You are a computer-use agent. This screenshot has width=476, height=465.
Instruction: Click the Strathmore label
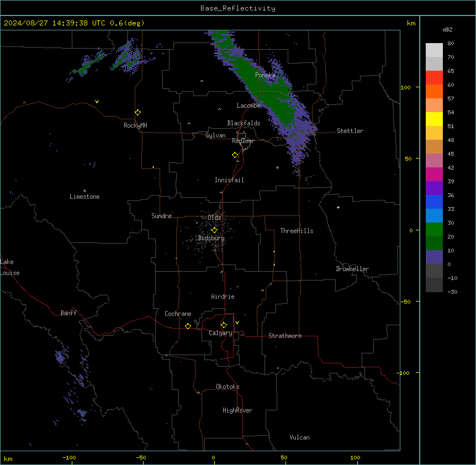285,336
